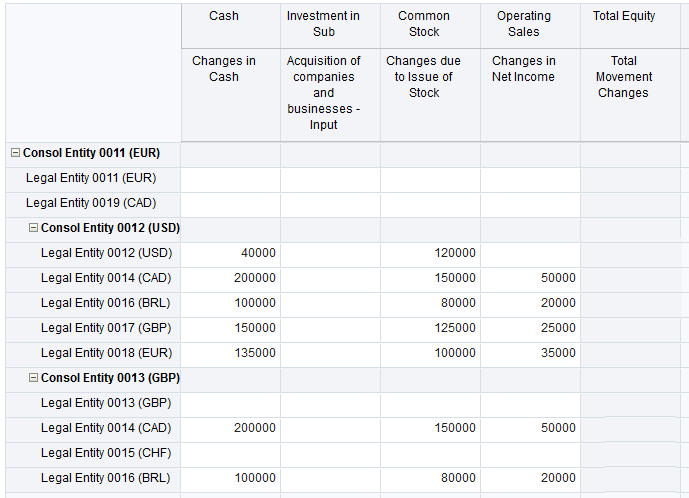Screen dimensions: 689x498
Task: Select the Legal Entity 0013 (GBP) row
Action: [x=106, y=403]
